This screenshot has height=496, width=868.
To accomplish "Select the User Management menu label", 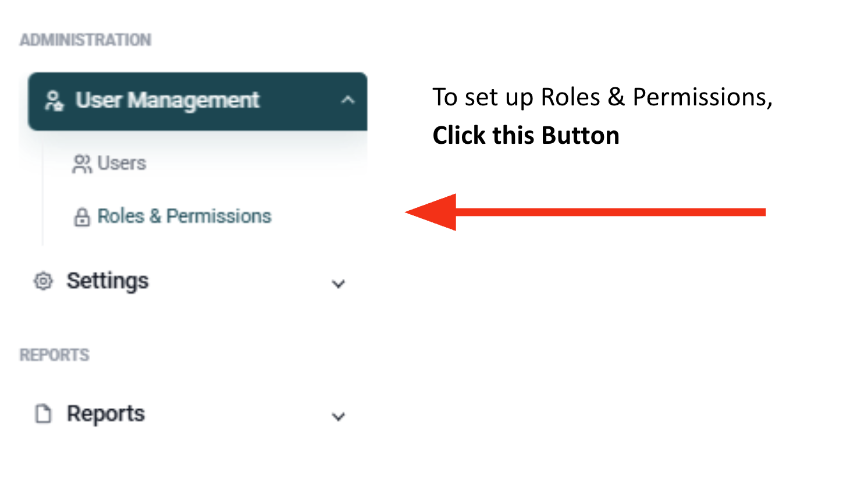I will 168,100.
